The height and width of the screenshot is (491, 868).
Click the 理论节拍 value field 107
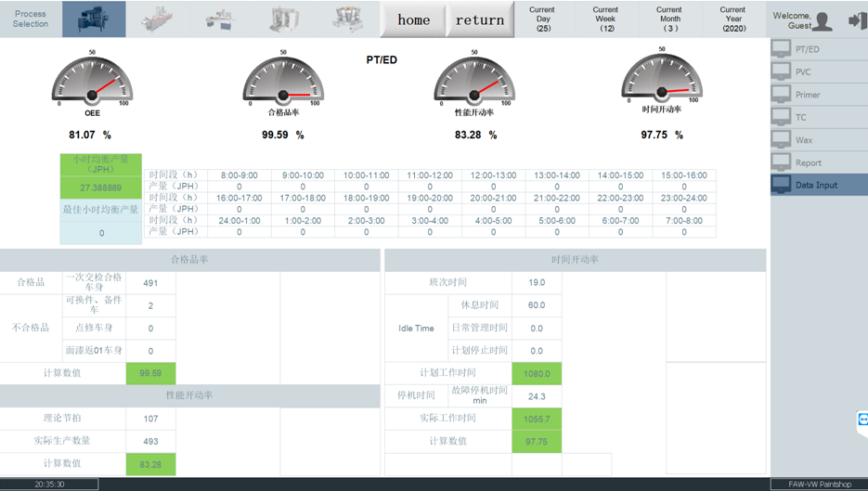click(150, 419)
